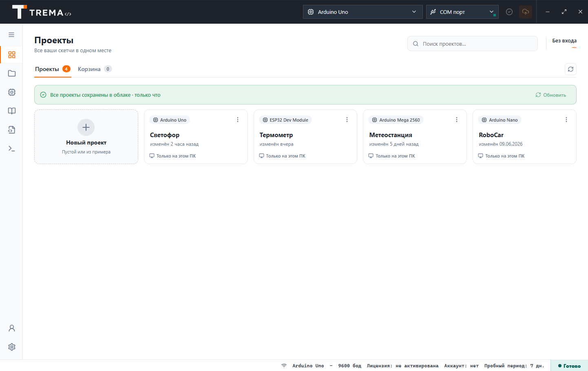Click the Arduino Mega 2560 tag
588x371 pixels.
(x=396, y=120)
